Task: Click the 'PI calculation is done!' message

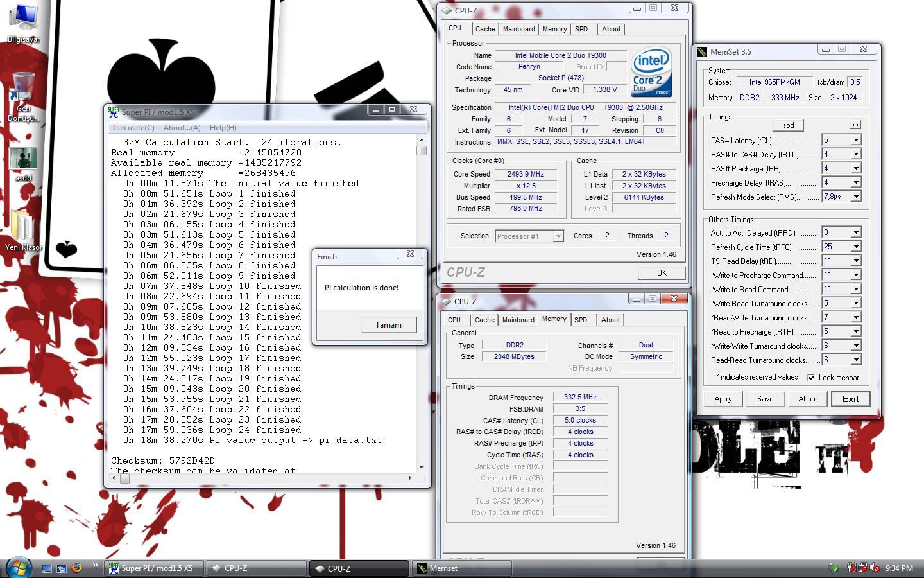Action: coord(361,288)
